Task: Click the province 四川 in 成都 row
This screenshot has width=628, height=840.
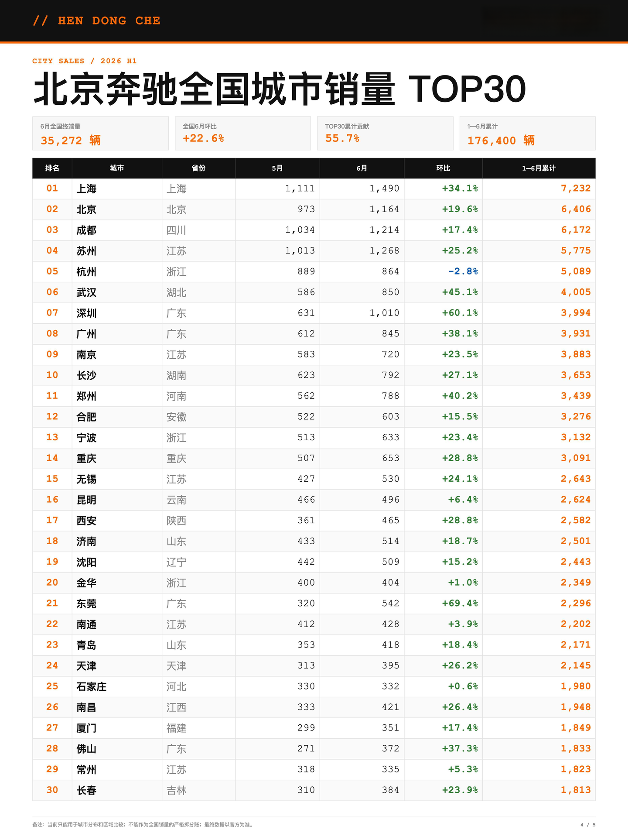Action: click(177, 230)
